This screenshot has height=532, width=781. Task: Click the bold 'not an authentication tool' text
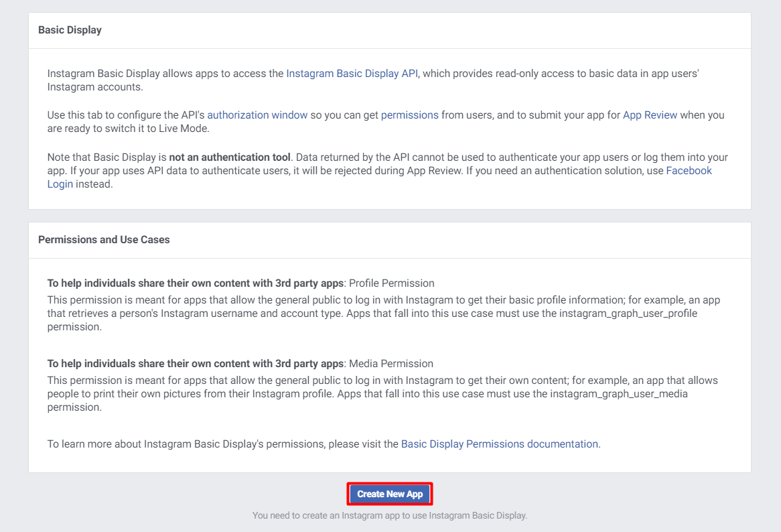230,157
